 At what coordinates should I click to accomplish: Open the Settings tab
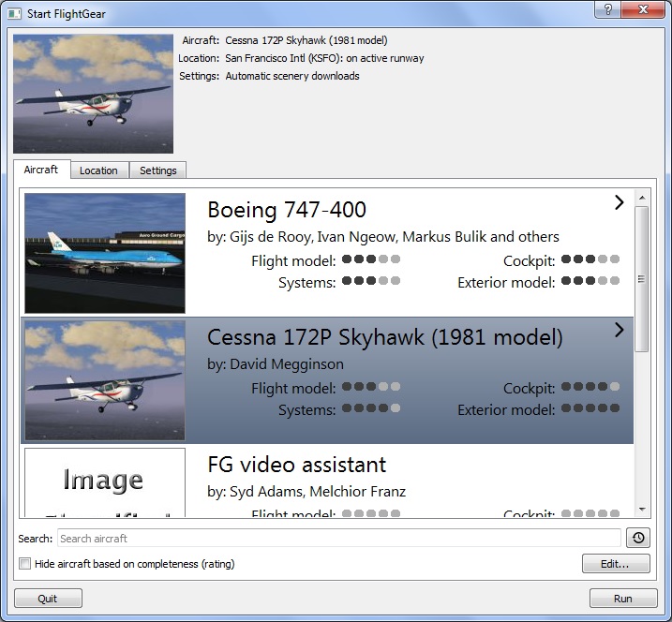click(x=157, y=170)
